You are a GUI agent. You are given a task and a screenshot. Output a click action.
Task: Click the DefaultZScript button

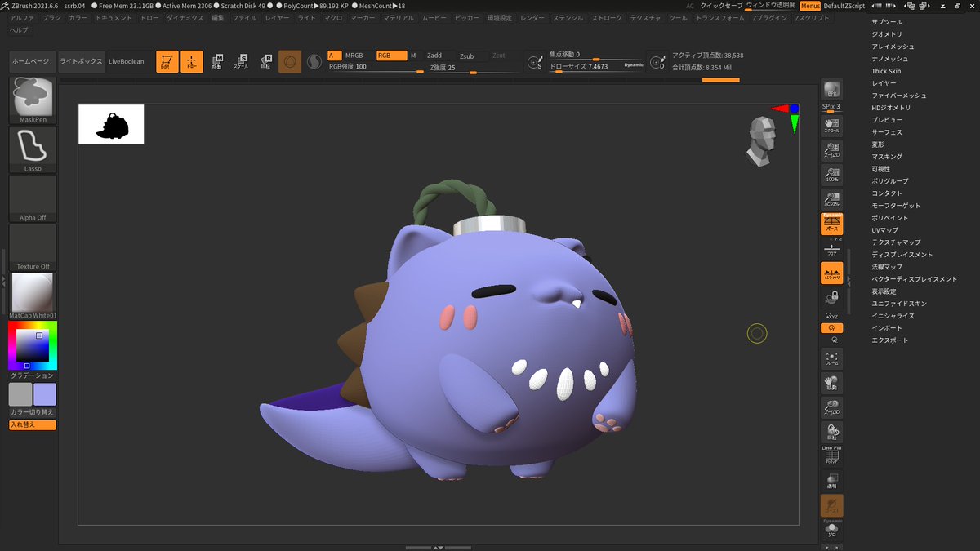pyautogui.click(x=844, y=6)
